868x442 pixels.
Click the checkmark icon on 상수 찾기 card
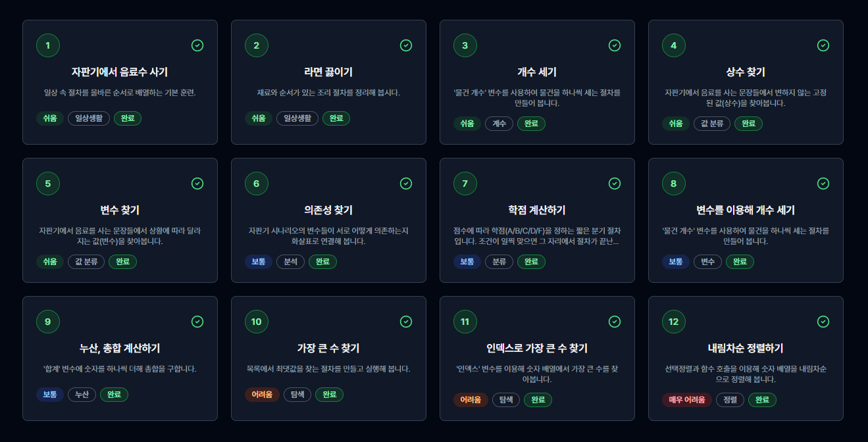823,45
